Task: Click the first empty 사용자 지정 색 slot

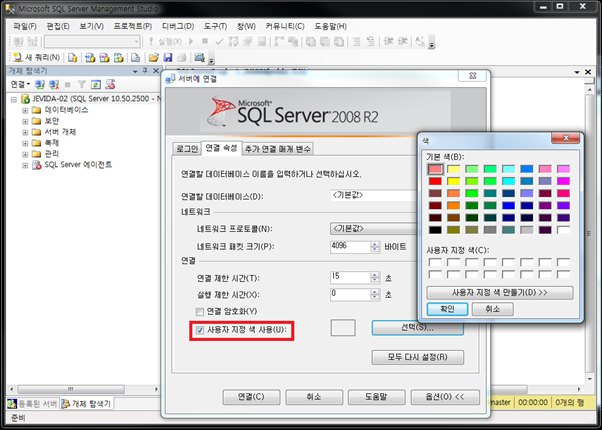Action: coord(435,263)
